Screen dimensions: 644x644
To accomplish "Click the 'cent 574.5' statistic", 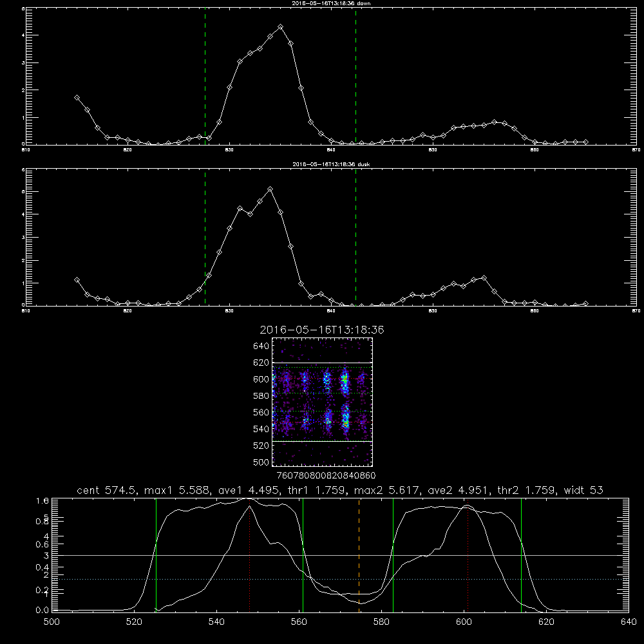I will (x=108, y=490).
